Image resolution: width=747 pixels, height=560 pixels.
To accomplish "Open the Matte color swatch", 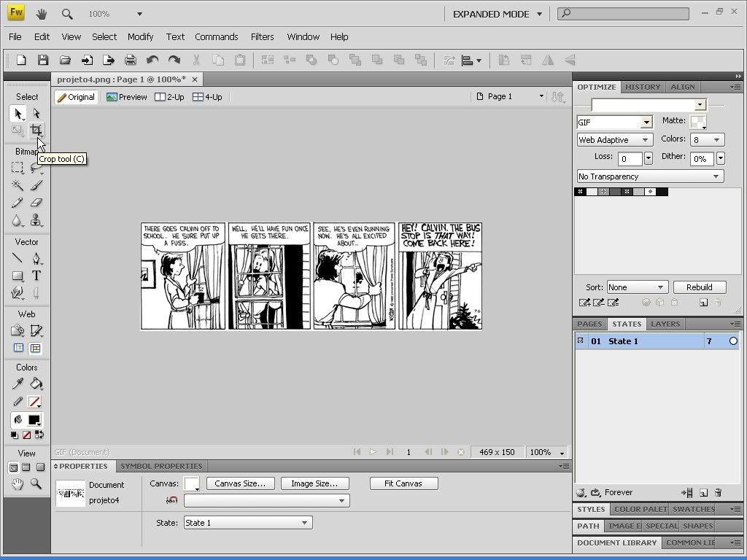I will pos(698,122).
